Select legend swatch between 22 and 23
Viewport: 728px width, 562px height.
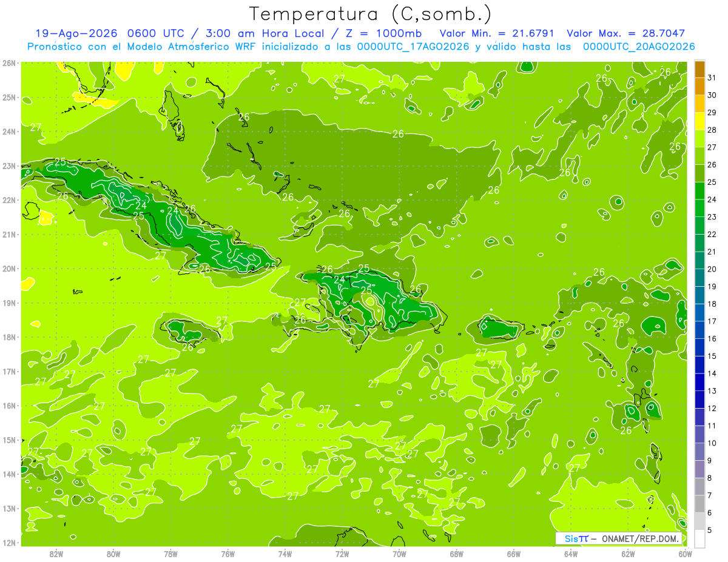699,226
